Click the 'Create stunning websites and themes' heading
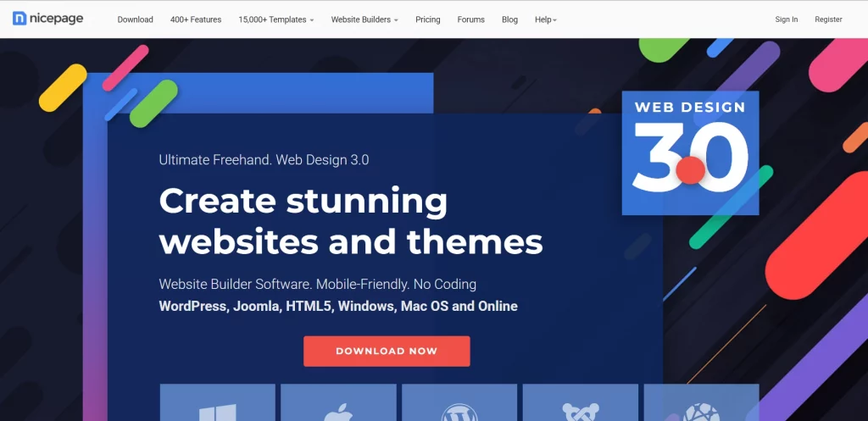 click(x=351, y=221)
